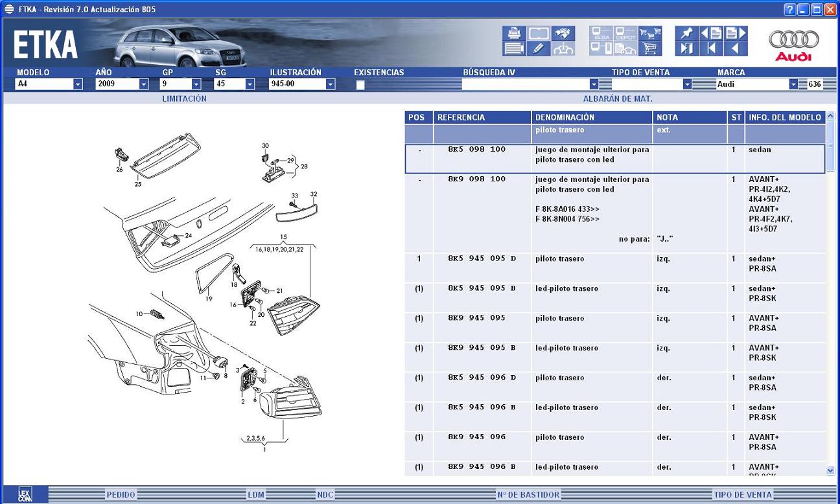Viewport: 840px width, 504px height.
Task: Click TIPO DE VENTA in bottom bar
Action: (743, 495)
